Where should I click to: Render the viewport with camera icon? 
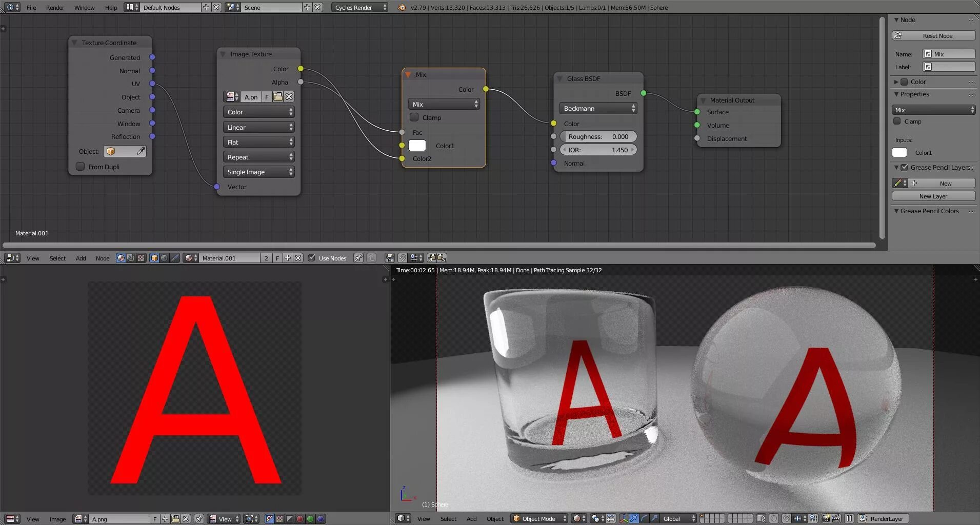tap(826, 518)
